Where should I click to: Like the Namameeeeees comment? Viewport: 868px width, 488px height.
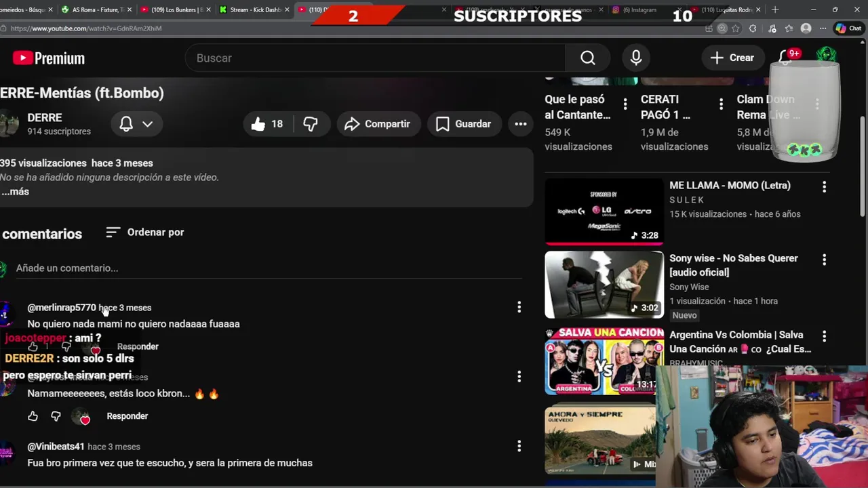point(33,416)
